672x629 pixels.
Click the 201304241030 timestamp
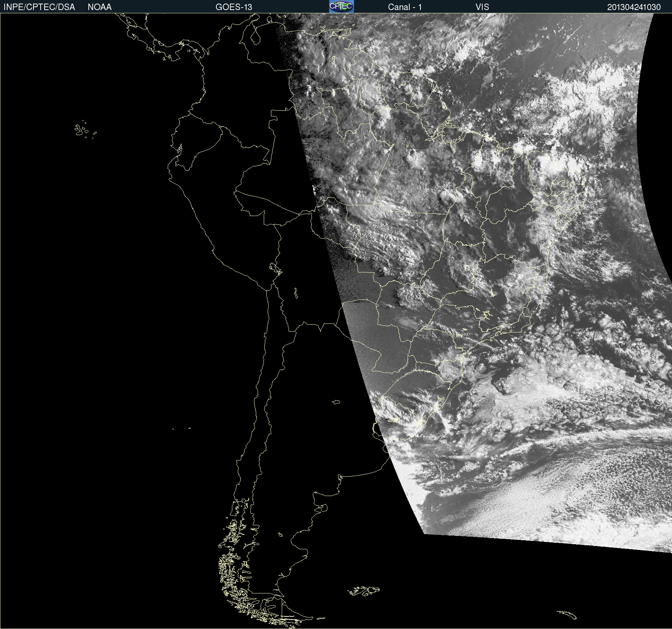(x=634, y=7)
